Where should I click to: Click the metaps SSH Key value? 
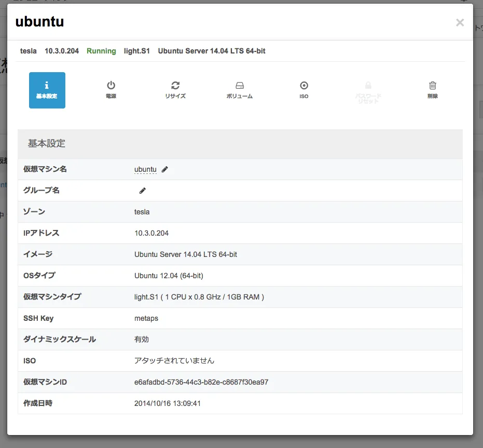click(146, 318)
